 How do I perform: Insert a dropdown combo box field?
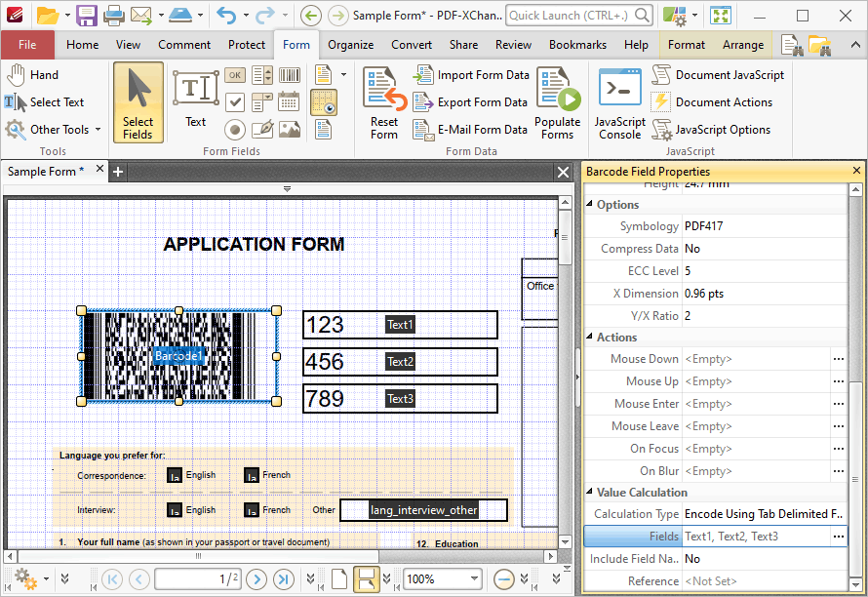pos(262,101)
